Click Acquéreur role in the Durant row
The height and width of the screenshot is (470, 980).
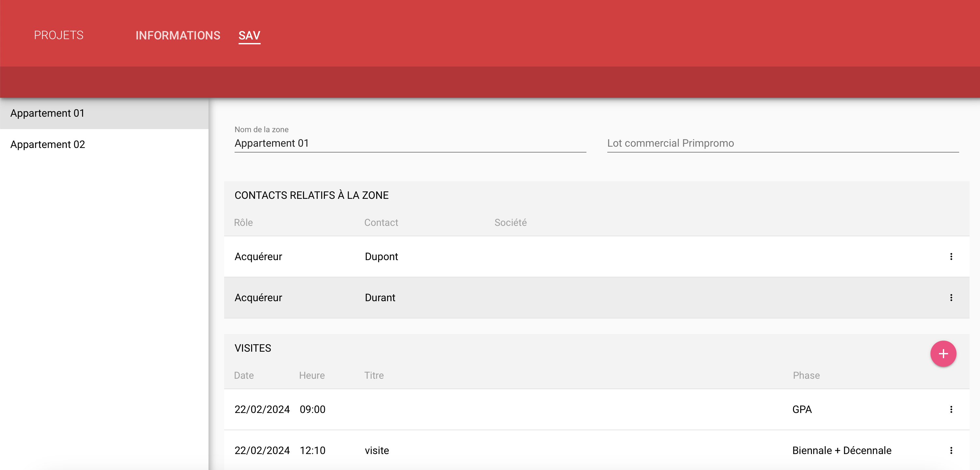pyautogui.click(x=258, y=298)
